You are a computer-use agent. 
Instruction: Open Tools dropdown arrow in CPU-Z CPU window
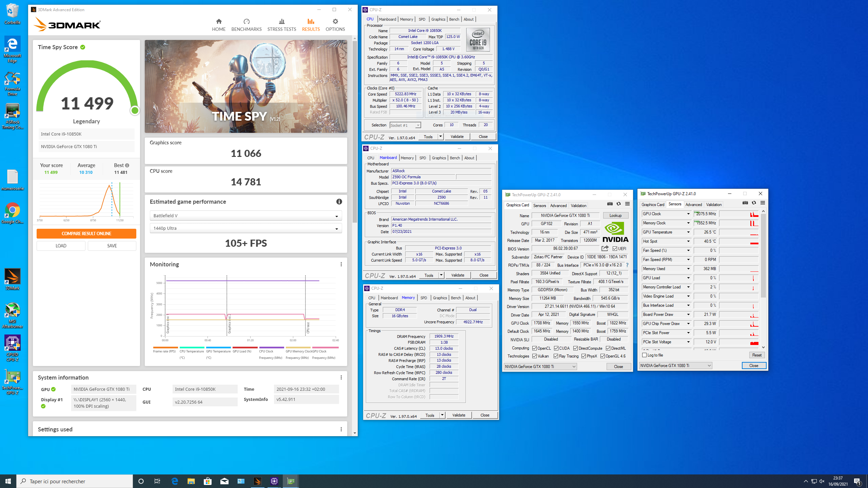tap(440, 137)
